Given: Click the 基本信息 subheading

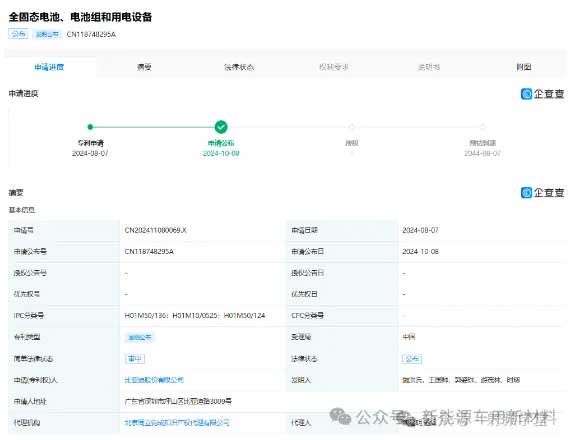Looking at the screenshot, I should (22, 210).
